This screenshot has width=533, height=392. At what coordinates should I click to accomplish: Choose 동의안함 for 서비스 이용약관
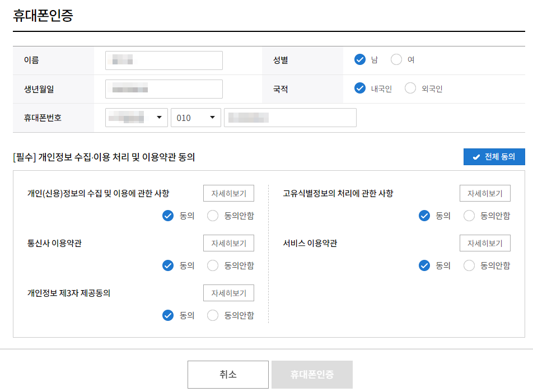469,265
